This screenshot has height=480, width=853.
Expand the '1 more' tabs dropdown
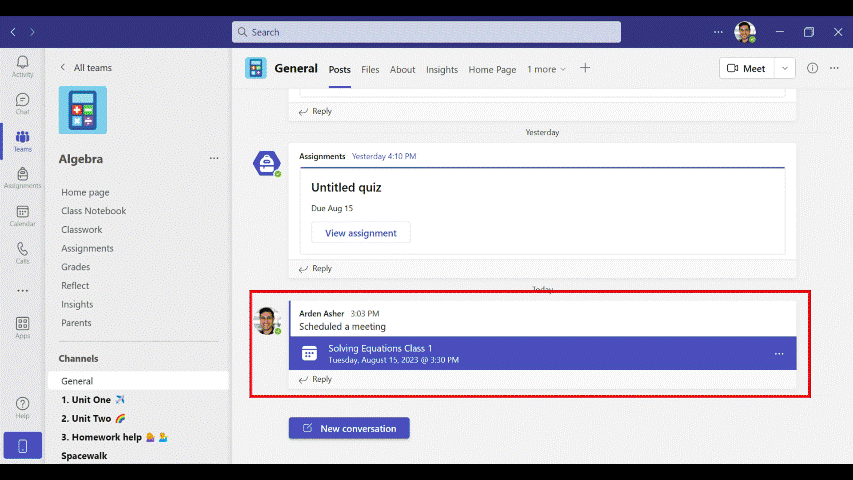click(x=546, y=69)
